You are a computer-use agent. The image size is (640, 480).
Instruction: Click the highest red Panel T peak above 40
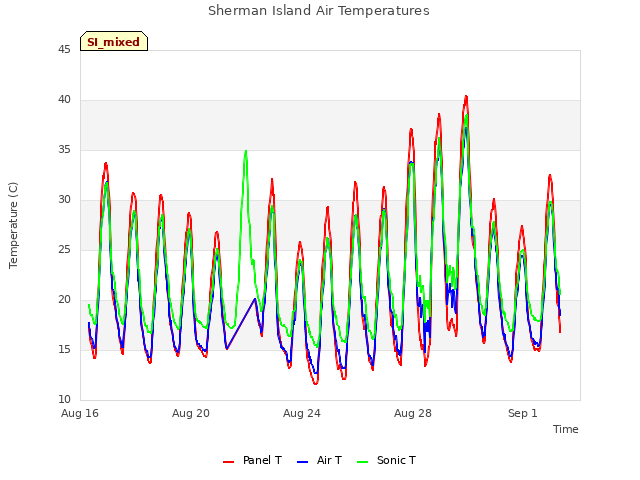(x=466, y=97)
